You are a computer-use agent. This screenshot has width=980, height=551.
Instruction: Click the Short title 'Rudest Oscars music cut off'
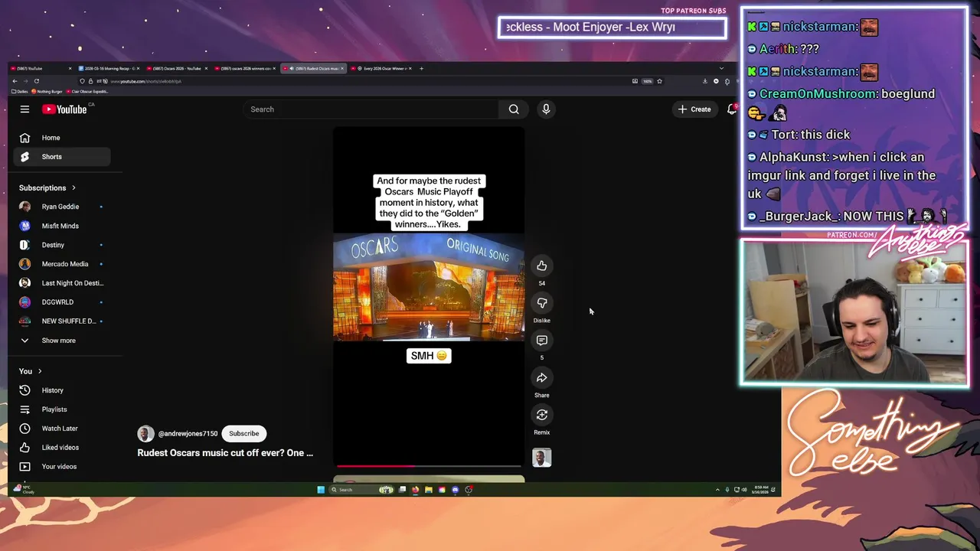225,453
